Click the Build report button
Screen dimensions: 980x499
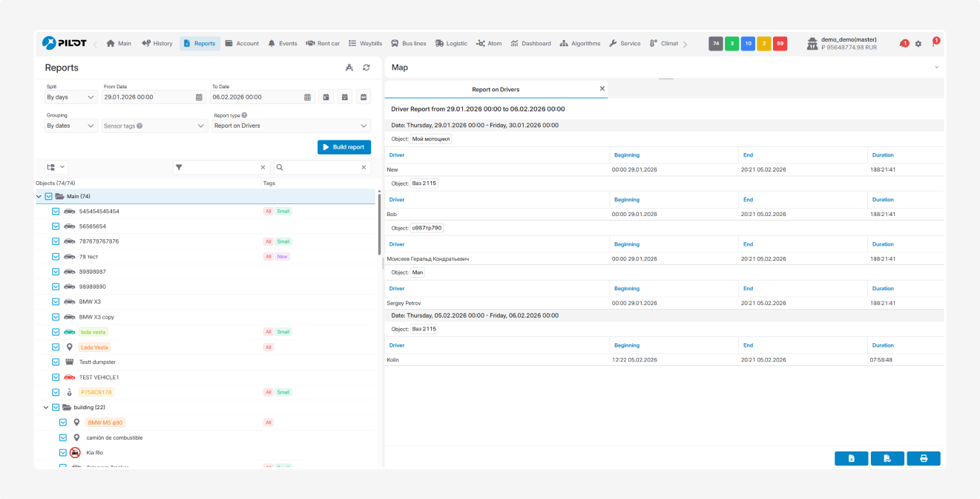(x=344, y=147)
